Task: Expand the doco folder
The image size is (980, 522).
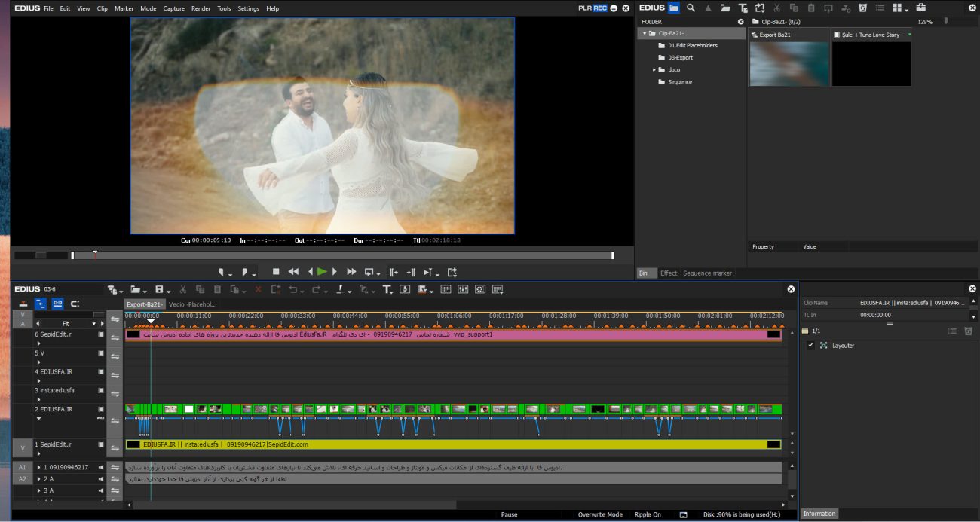Action: [654, 69]
